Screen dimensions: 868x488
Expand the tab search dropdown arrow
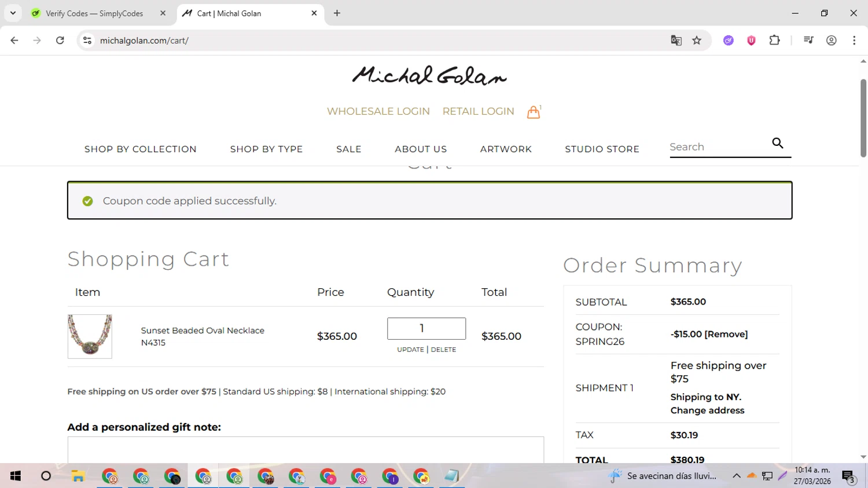coord(13,13)
